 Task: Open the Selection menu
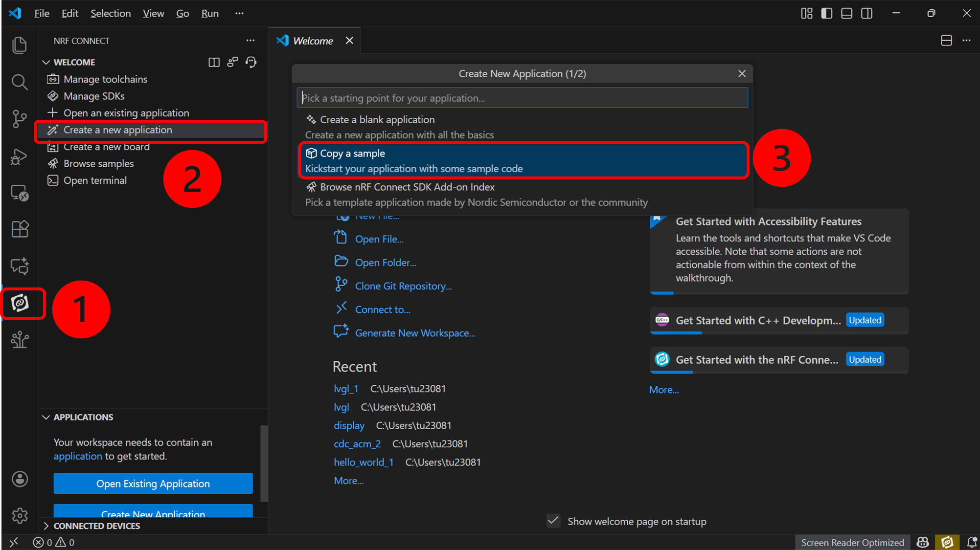click(x=110, y=13)
